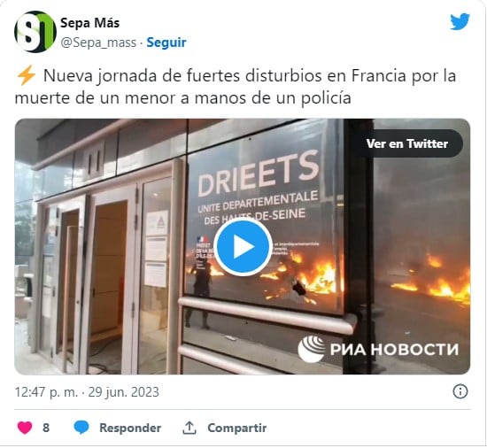Open the Sepa Más profile avatar

[35, 32]
